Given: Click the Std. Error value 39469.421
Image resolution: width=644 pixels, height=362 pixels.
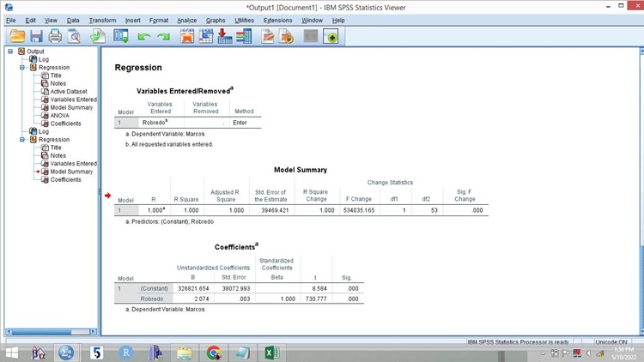Looking at the screenshot, I should point(275,210).
